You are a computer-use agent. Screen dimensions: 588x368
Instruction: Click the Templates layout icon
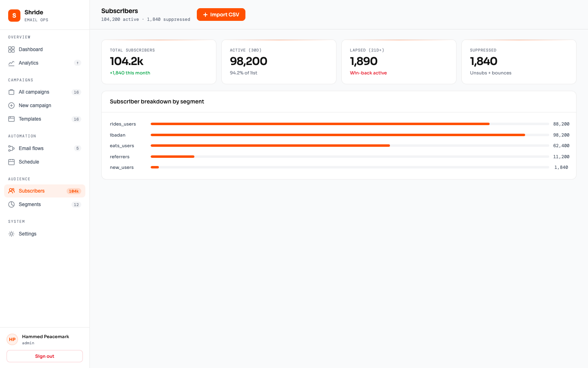(11, 119)
